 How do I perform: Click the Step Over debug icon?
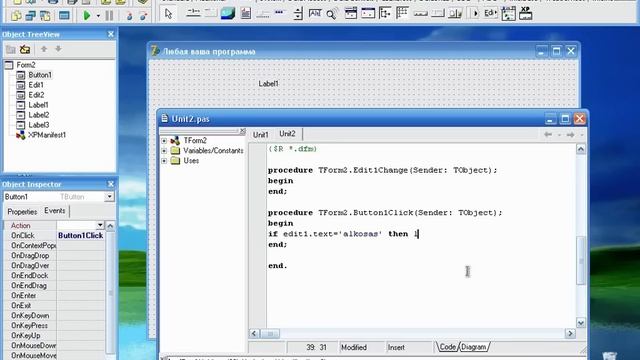[x=144, y=16]
